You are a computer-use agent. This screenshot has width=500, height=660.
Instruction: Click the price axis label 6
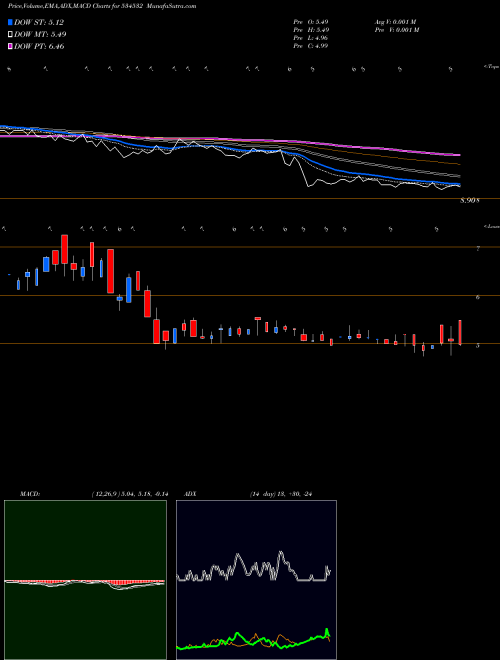pos(478,297)
